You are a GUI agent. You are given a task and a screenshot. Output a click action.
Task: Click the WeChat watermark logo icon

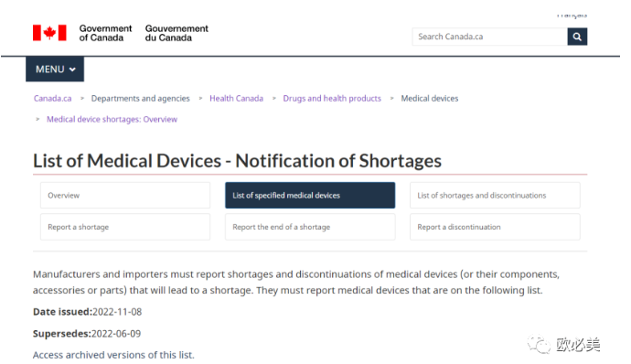click(x=539, y=345)
